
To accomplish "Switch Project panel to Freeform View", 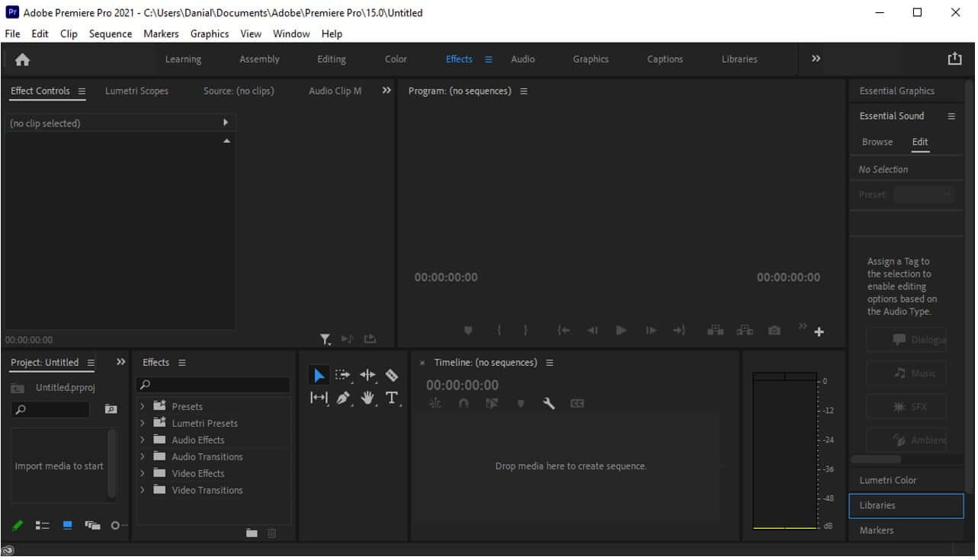I will (92, 526).
